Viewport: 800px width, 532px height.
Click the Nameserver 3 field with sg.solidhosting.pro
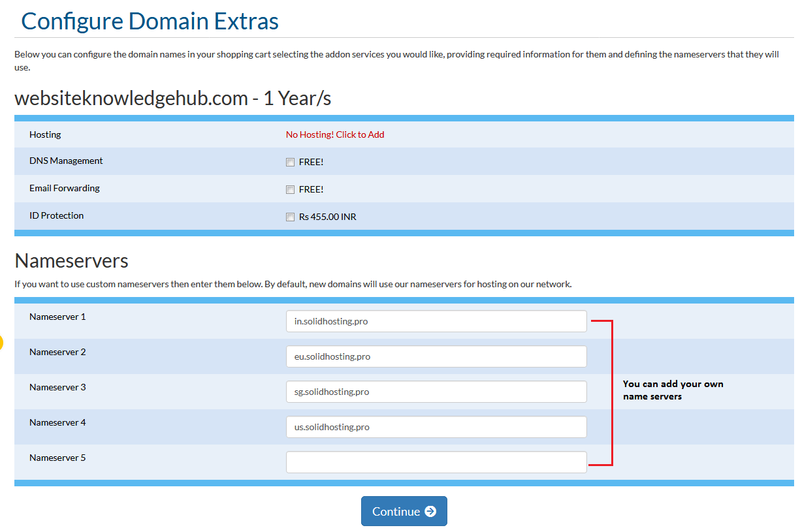click(x=436, y=392)
